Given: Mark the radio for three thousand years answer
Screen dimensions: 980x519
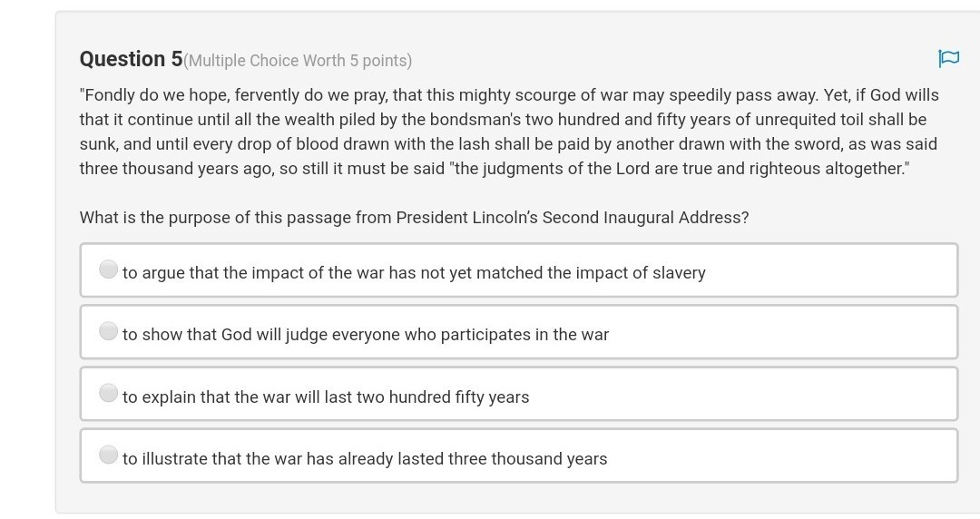Looking at the screenshot, I should pos(109,455).
